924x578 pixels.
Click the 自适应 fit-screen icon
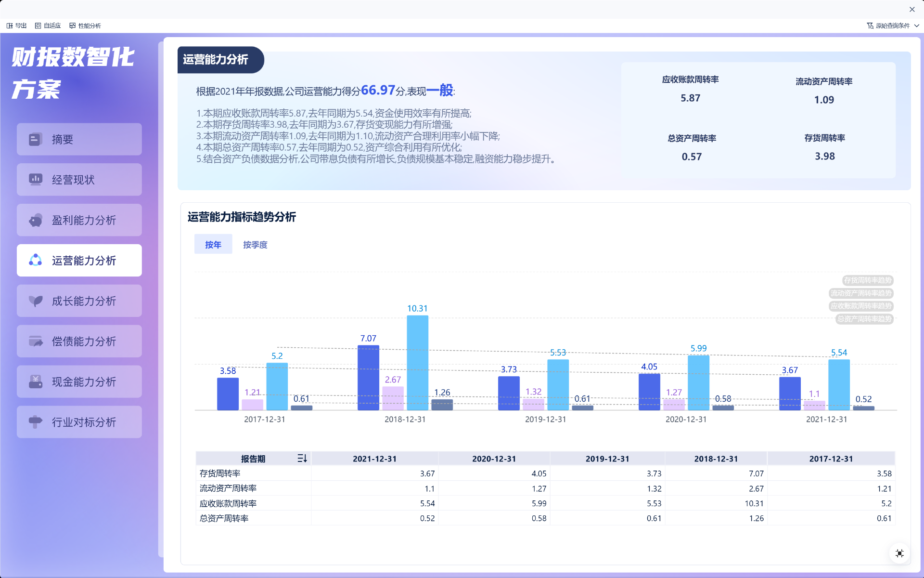click(x=38, y=26)
